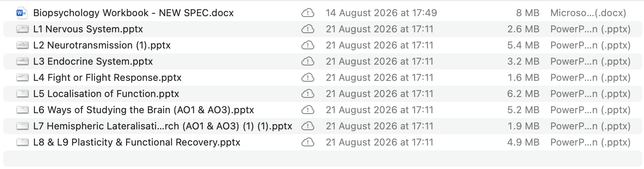Click the file icon of L3 Endocrine System.pptx
The image size is (644, 169).
click(x=23, y=61)
